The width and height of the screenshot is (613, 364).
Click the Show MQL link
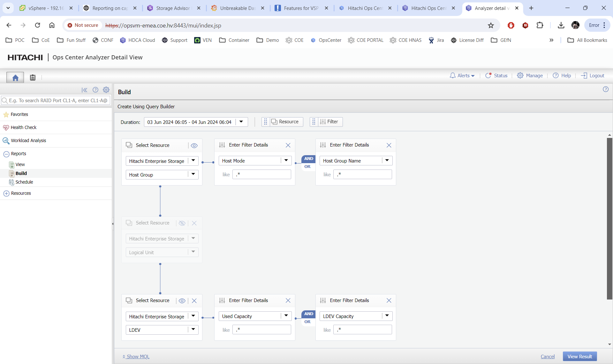tap(138, 357)
